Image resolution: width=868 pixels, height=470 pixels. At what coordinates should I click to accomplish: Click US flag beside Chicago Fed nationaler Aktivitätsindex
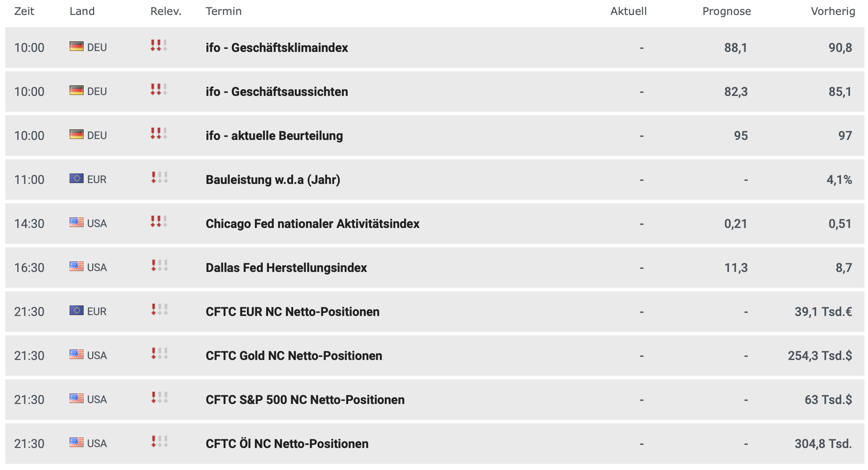click(x=77, y=222)
